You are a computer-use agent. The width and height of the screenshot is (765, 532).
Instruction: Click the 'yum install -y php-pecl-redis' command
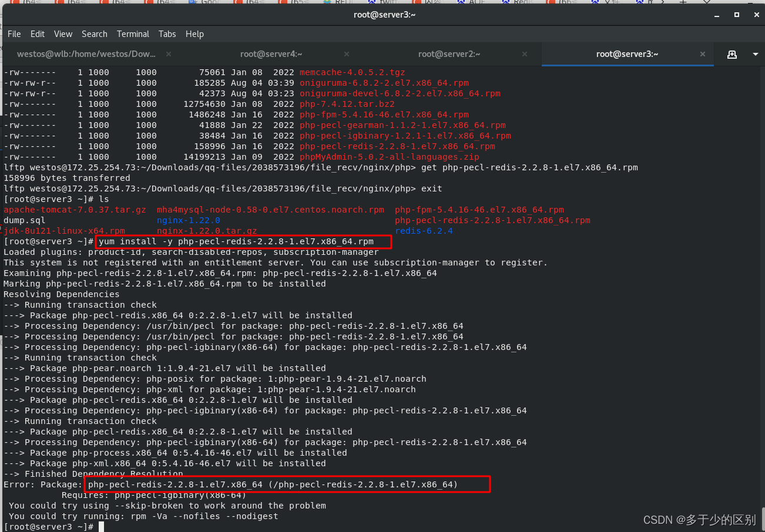tap(236, 241)
